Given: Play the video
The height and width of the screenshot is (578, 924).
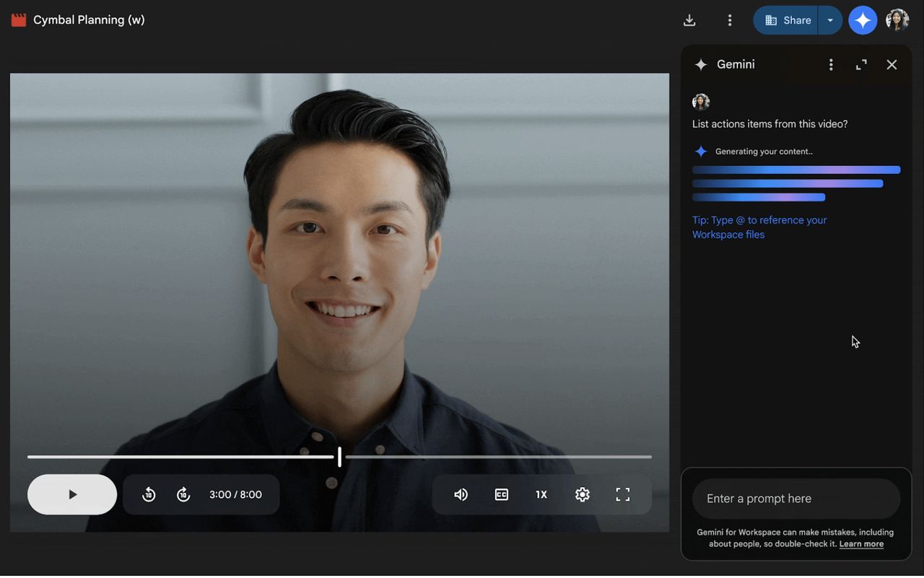Looking at the screenshot, I should click(x=72, y=494).
